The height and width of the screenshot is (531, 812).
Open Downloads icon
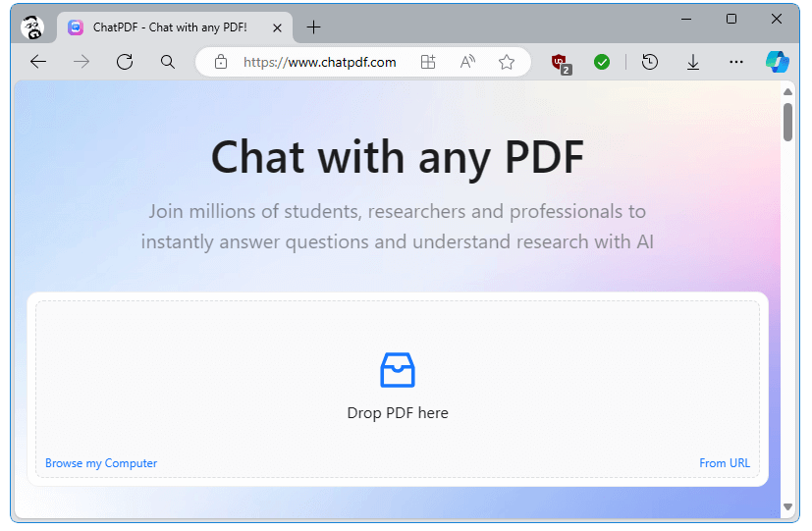click(x=693, y=63)
